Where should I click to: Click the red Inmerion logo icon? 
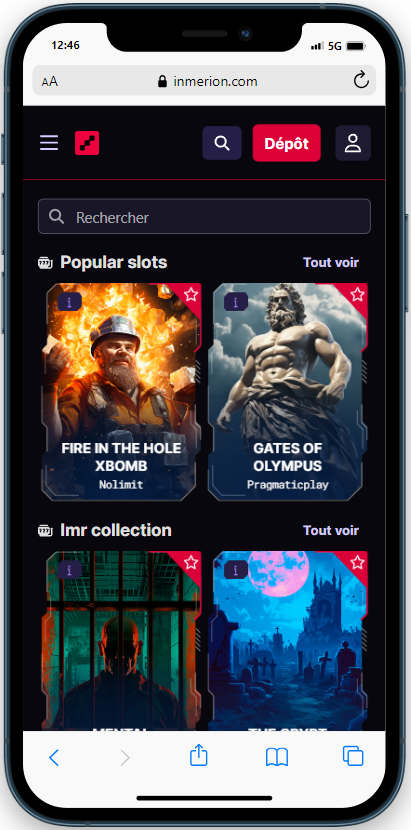click(87, 143)
